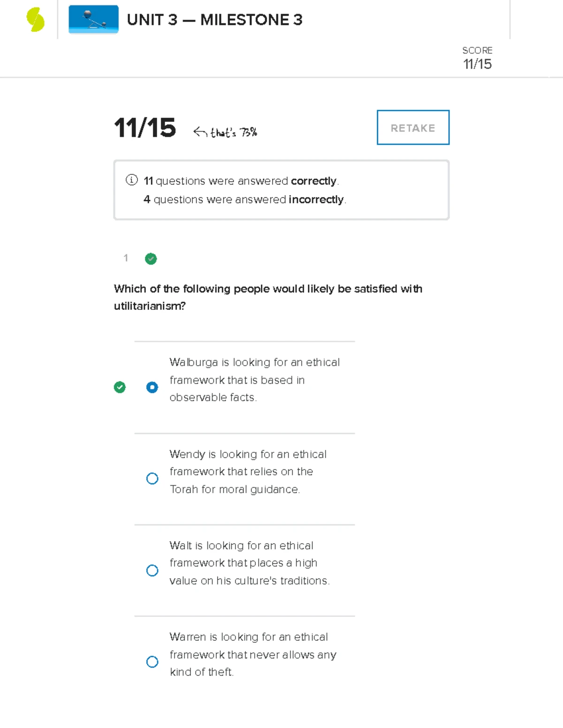The image size is (563, 728).
Task: Click the back-arrow annotation near the score
Action: [200, 131]
